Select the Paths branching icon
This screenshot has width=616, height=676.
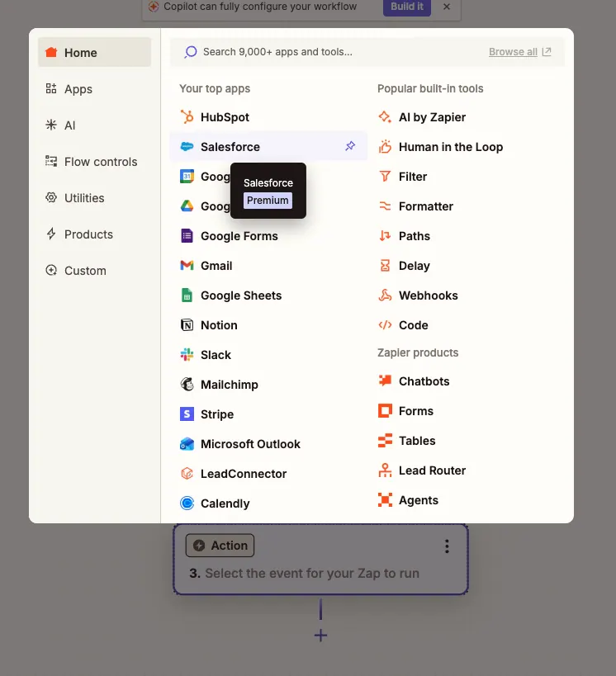[x=385, y=236]
